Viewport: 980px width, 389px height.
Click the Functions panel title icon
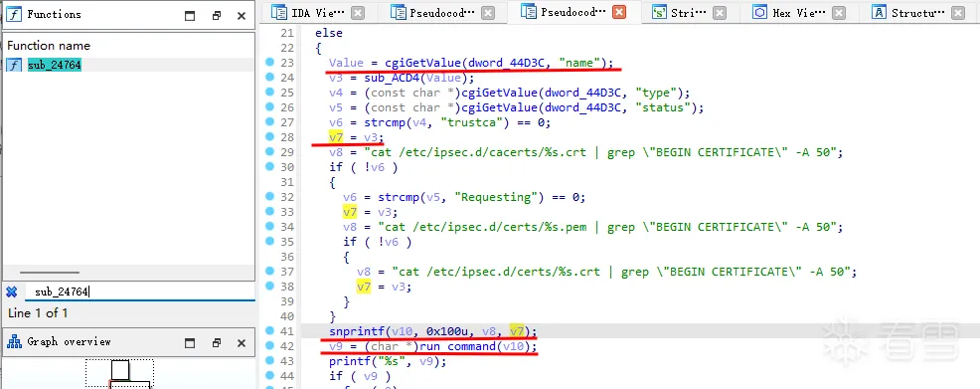14,14
